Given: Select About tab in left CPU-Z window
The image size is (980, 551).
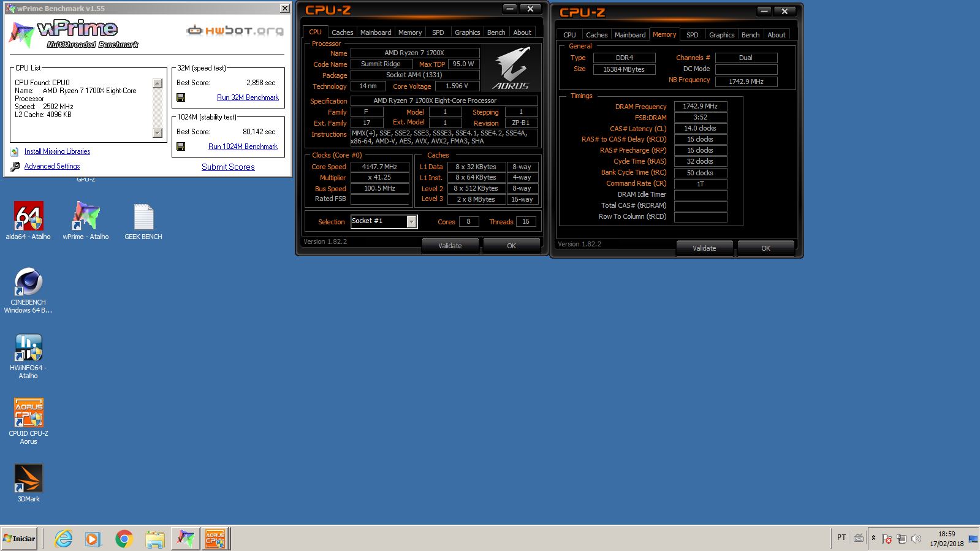Looking at the screenshot, I should coord(522,32).
